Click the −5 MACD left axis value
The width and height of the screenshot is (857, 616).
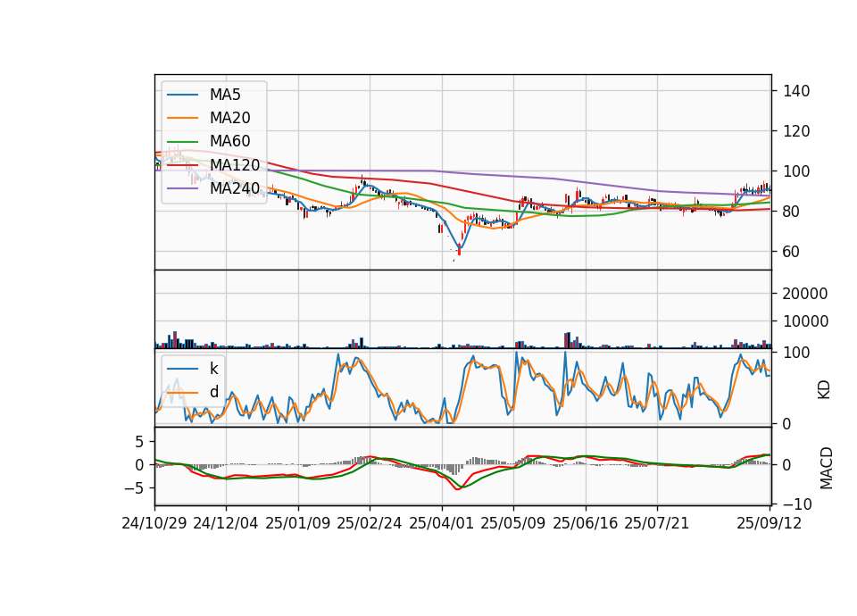coord(134,487)
